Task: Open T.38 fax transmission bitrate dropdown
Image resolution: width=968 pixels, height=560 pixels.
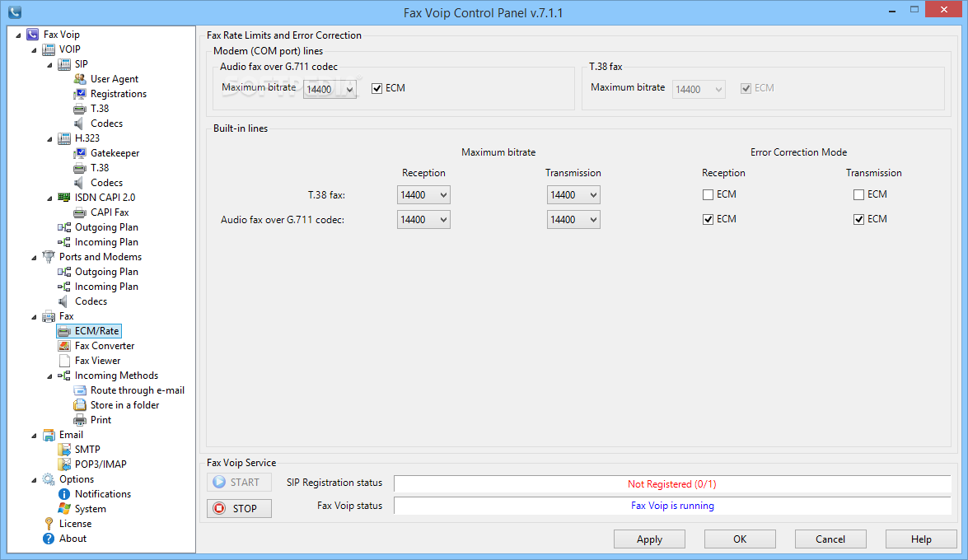Action: coord(573,195)
